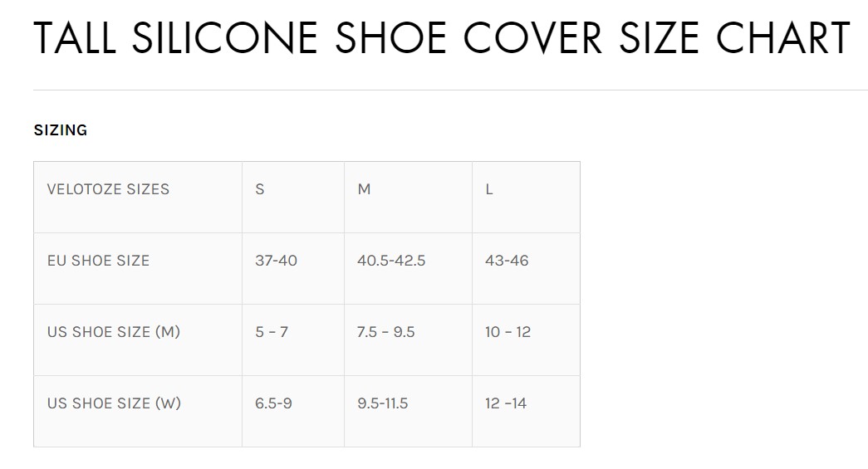Click the 12 -14 women's size cell
Image resolution: width=868 pixels, height=469 pixels.
tap(506, 403)
